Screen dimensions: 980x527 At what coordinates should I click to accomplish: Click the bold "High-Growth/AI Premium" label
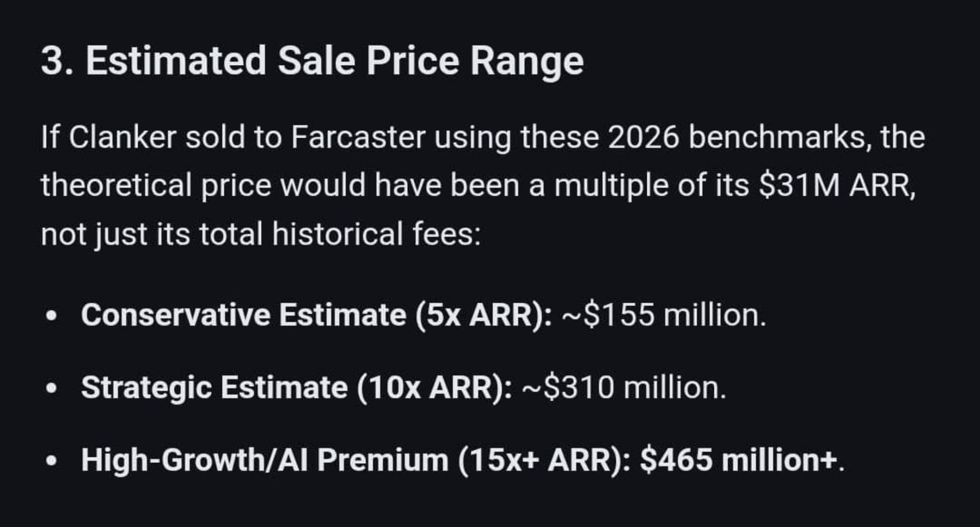tap(265, 460)
